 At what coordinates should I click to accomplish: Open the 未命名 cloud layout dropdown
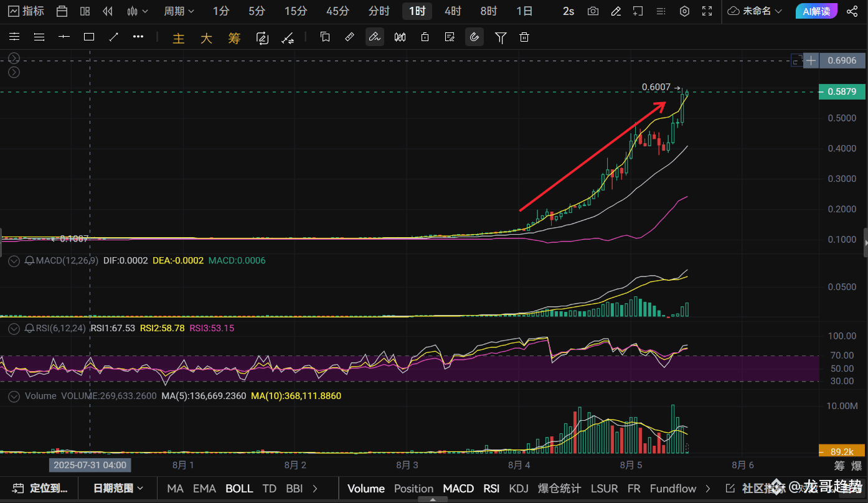[755, 11]
